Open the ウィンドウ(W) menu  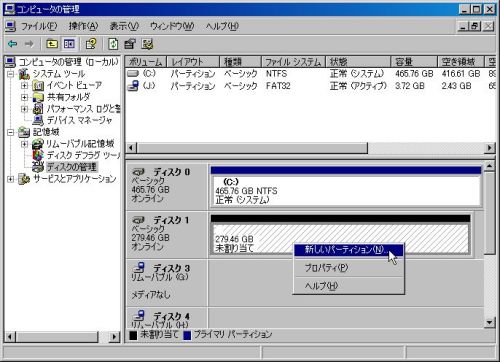click(x=172, y=26)
